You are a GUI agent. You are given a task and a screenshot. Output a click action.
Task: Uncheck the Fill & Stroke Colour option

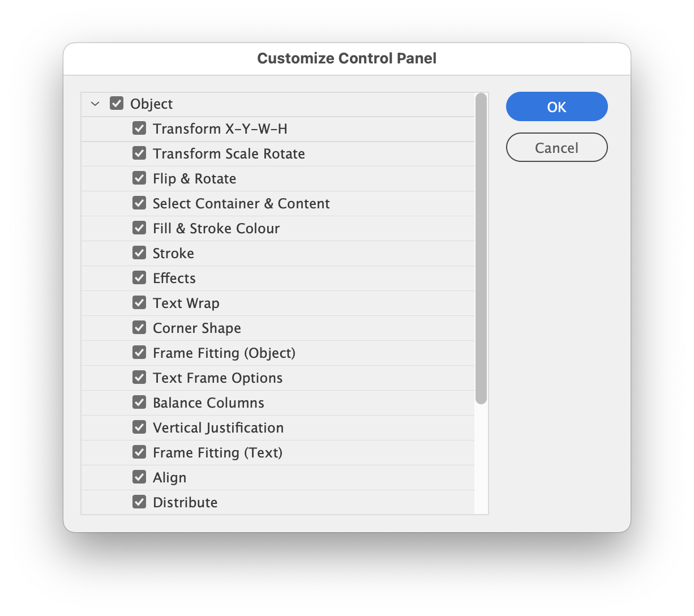[139, 228]
